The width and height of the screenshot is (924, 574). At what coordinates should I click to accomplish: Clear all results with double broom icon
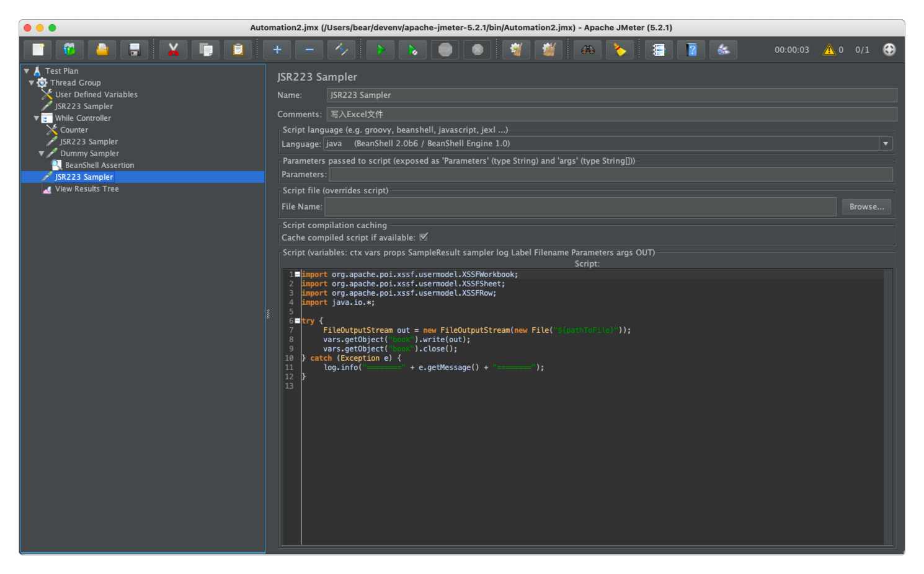coord(549,50)
